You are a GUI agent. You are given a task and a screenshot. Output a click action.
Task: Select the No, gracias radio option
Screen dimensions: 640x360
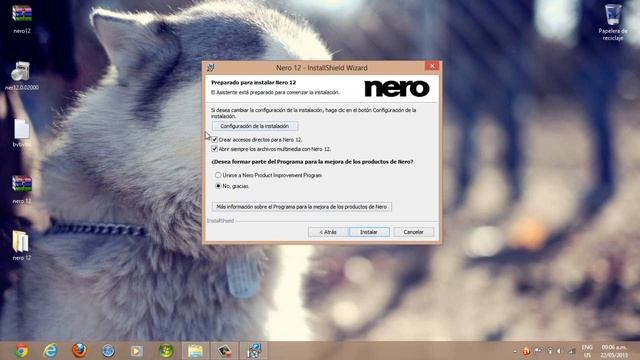218,186
